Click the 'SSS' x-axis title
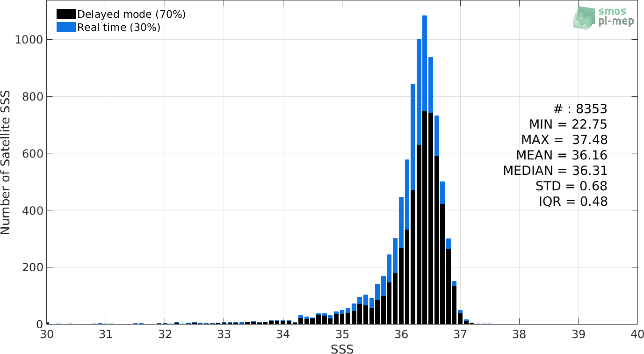 point(342,349)
